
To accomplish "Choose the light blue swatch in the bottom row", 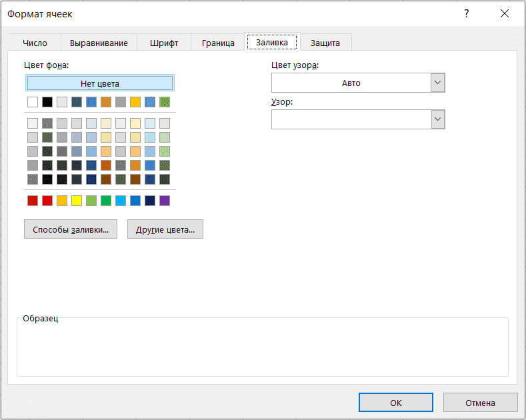I will click(x=121, y=201).
